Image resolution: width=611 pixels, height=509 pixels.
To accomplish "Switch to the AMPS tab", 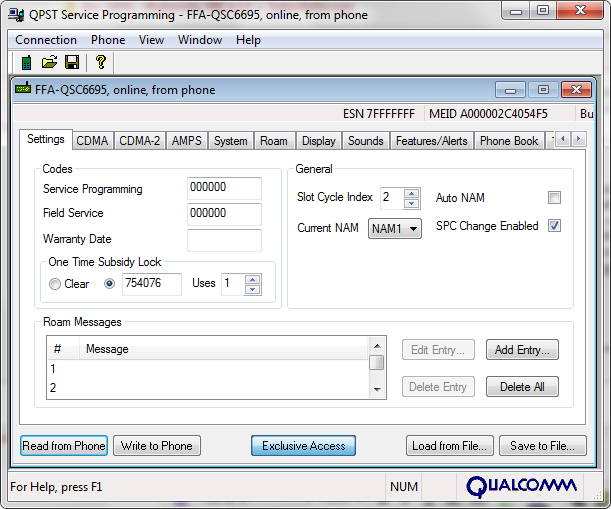I will click(x=187, y=141).
